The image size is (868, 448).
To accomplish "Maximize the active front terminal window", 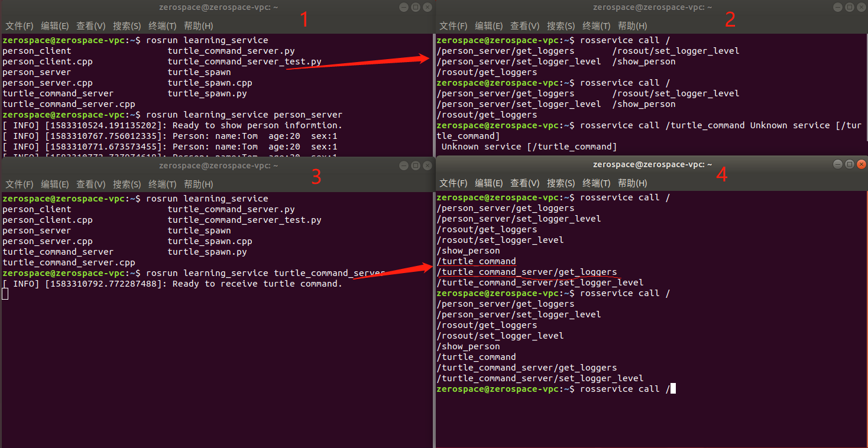I will [849, 164].
